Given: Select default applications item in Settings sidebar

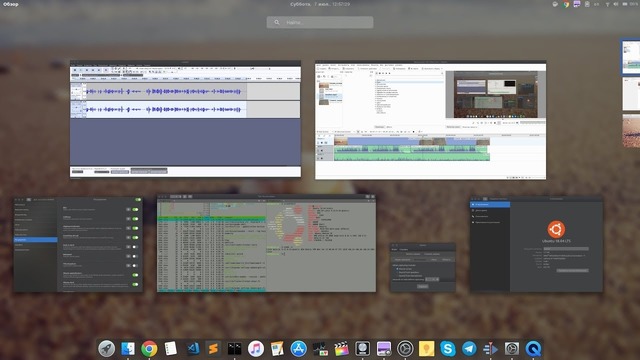Looking at the screenshot, I should tap(490, 222).
